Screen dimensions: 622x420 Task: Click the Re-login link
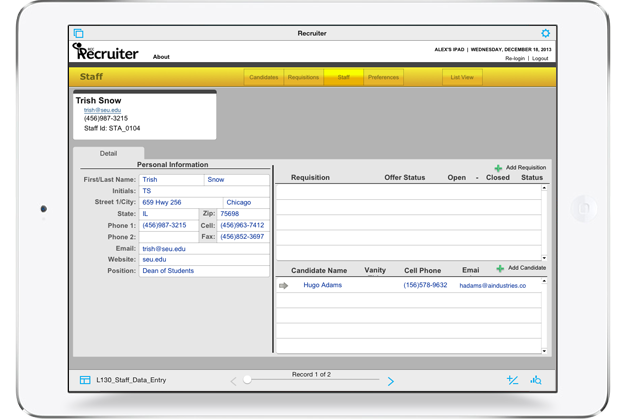pos(515,58)
